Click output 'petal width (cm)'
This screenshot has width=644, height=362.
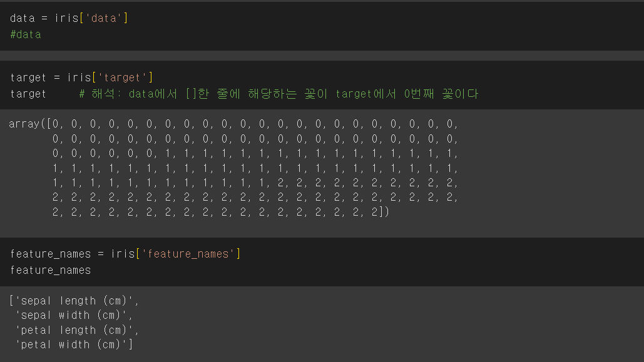click(73, 344)
